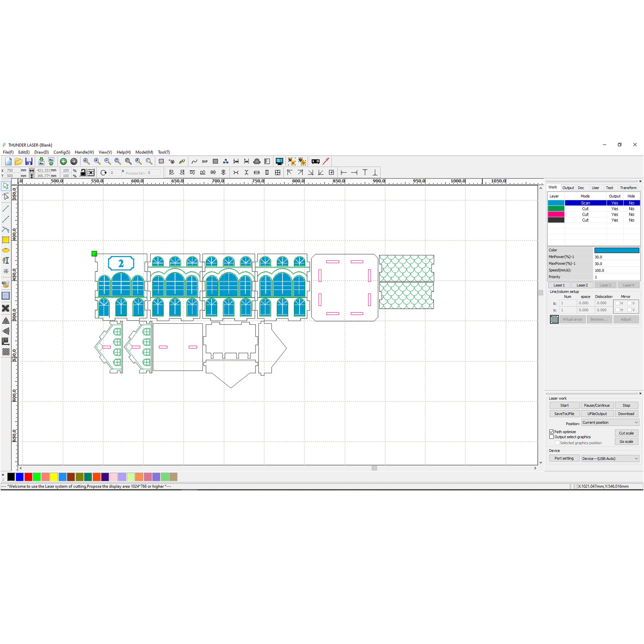Viewport: 644px width, 644px height.
Task: Select the ellipse drawing tool
Action: [6, 250]
